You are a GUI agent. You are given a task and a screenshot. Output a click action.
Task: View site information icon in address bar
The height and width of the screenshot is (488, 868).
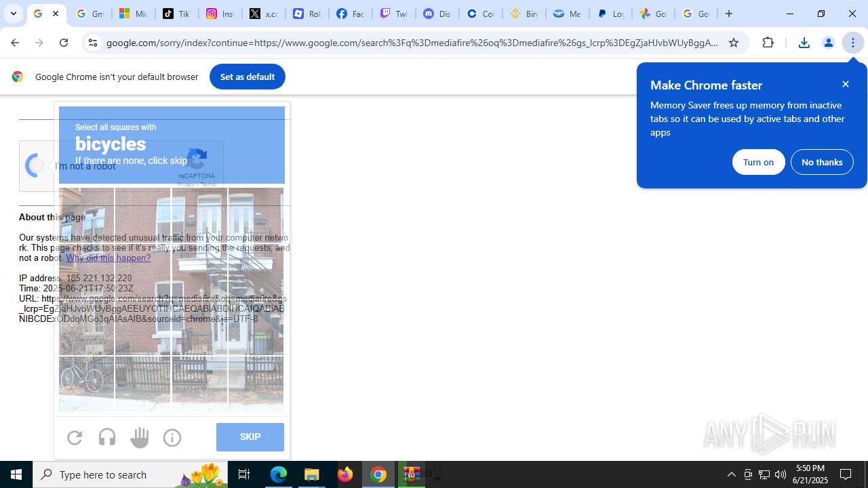[x=93, y=43]
